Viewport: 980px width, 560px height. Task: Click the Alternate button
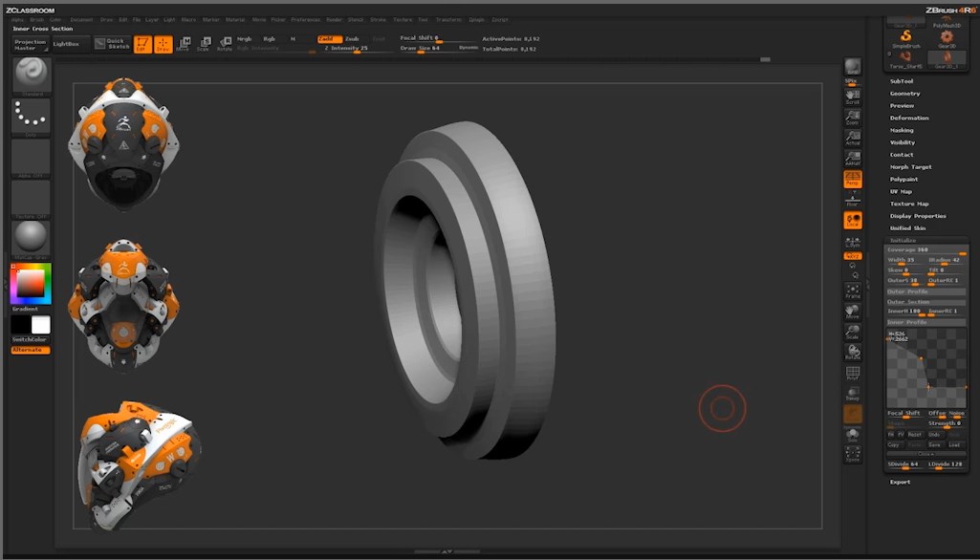pos(31,350)
